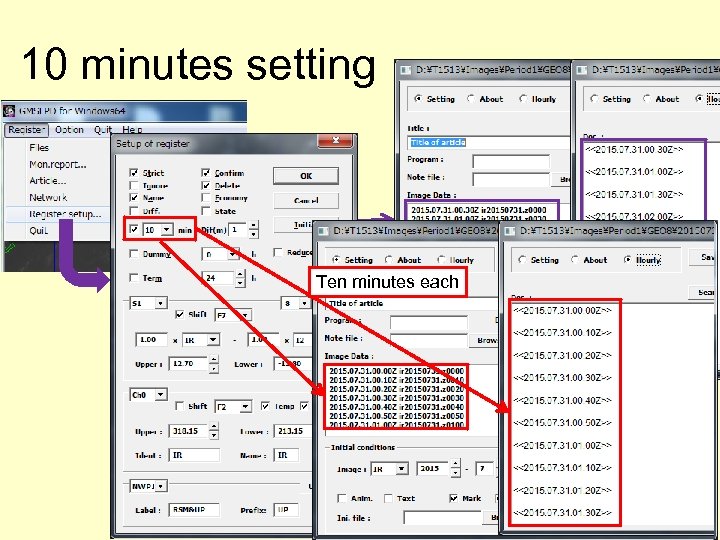Image resolution: width=720 pixels, height=540 pixels.
Task: Open the Register menu in GMSLPD
Action: point(27,130)
